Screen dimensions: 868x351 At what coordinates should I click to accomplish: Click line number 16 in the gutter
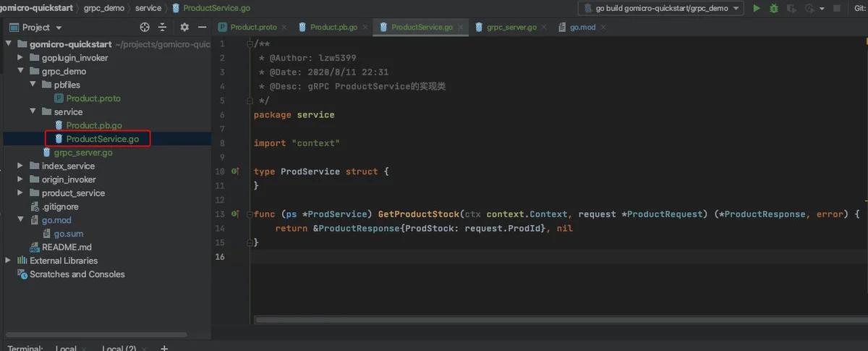pos(220,257)
